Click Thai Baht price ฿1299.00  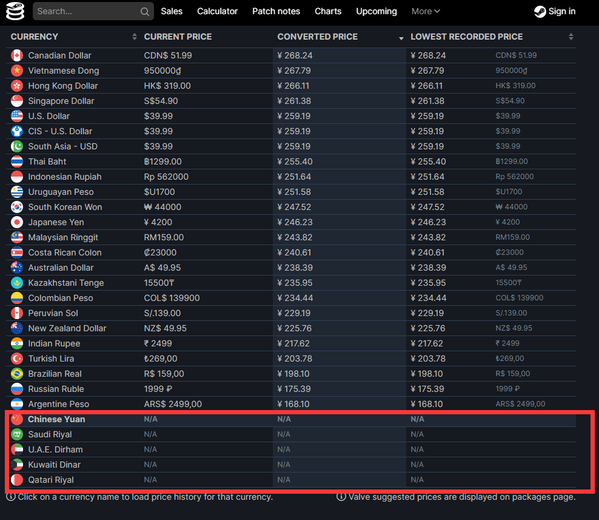(x=163, y=162)
